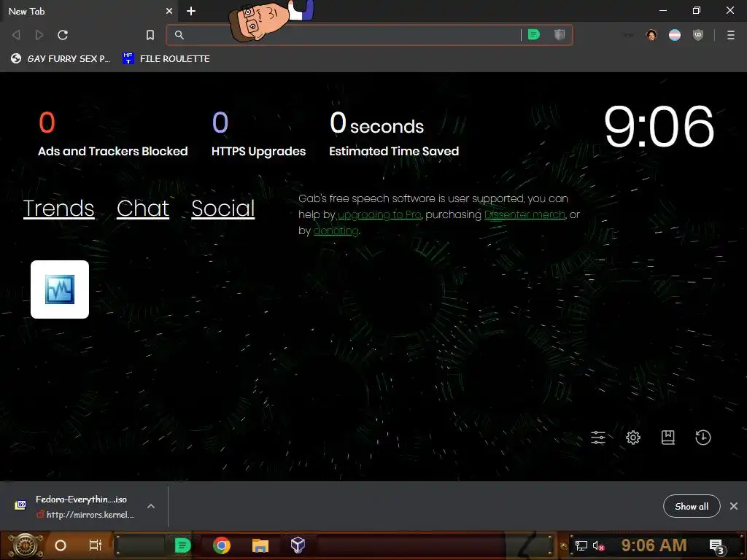Click the muted volume tray icon
The width and height of the screenshot is (747, 560).
click(x=598, y=545)
